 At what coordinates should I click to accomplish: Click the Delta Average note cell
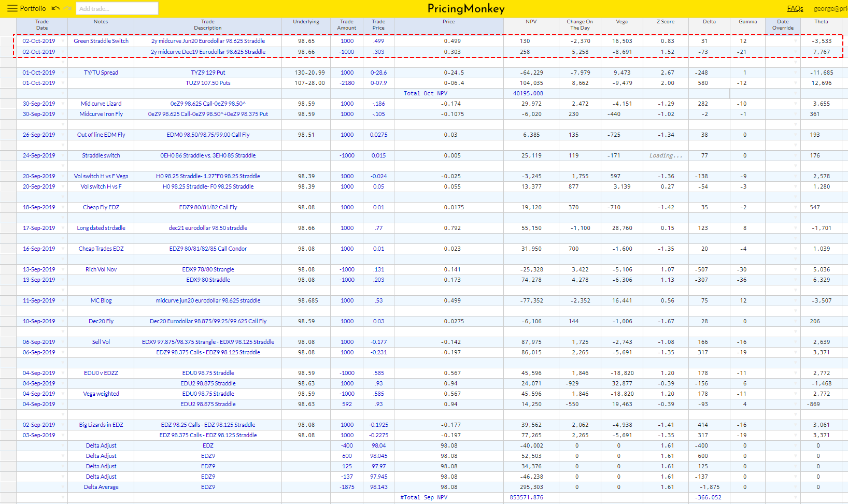coord(101,487)
